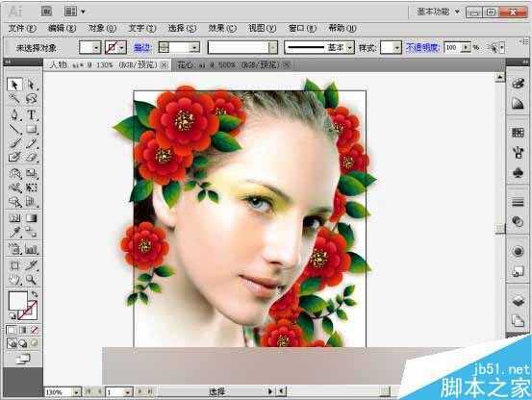Screen dimensions: 532x400
Task: Select the Lasso tool
Action: [x=31, y=99]
